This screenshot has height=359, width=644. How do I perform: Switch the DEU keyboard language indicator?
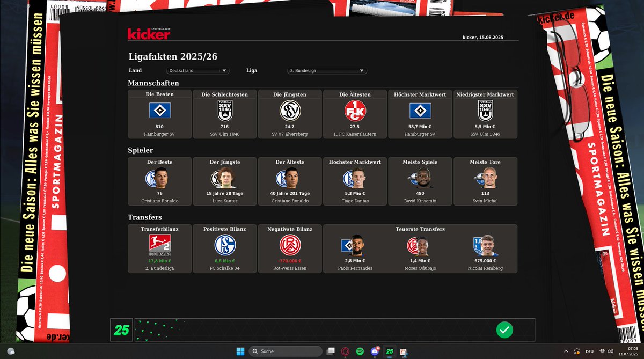(590, 351)
